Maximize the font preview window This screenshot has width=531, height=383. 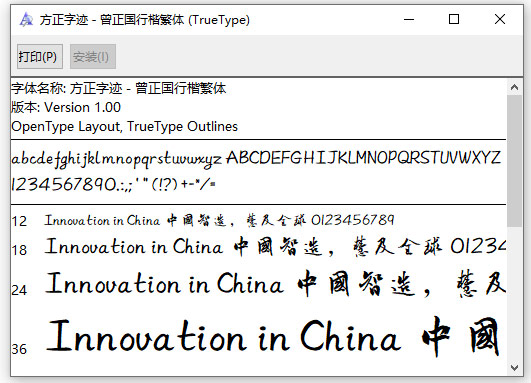click(454, 19)
